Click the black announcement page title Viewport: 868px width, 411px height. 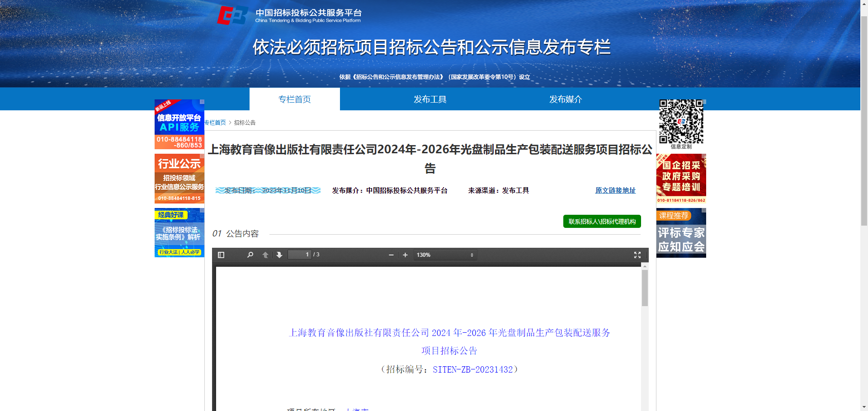point(430,158)
